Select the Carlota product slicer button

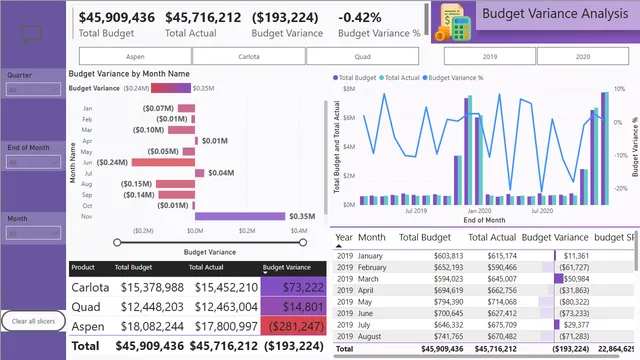tap(249, 56)
